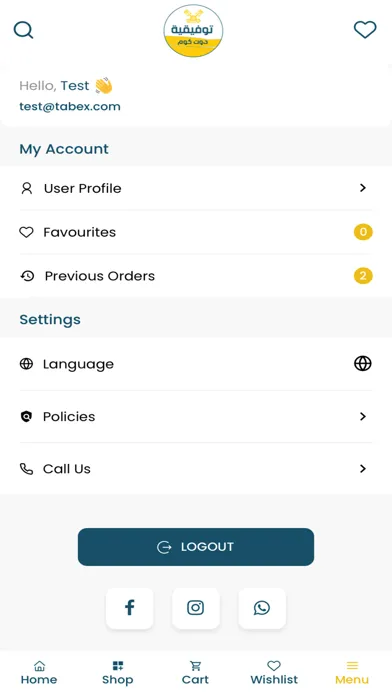
Task: Tap the globe icon beside Language
Action: pyautogui.click(x=363, y=364)
